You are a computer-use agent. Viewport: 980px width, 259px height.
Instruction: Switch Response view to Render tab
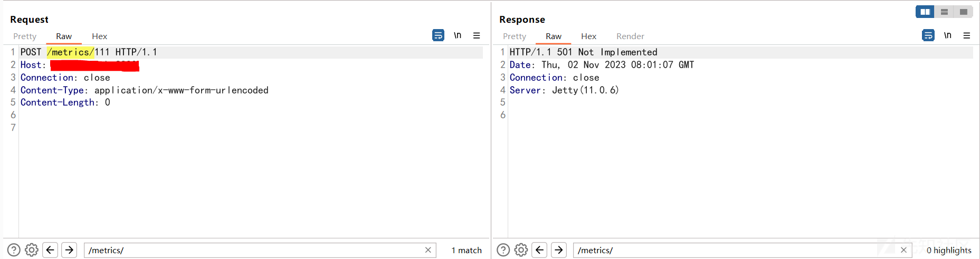point(630,36)
